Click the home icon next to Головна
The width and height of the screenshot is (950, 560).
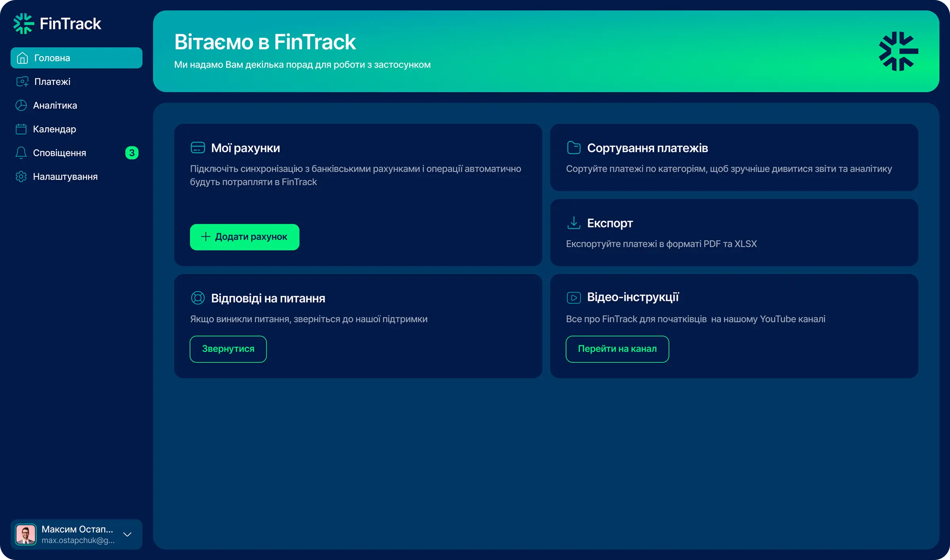tap(23, 58)
